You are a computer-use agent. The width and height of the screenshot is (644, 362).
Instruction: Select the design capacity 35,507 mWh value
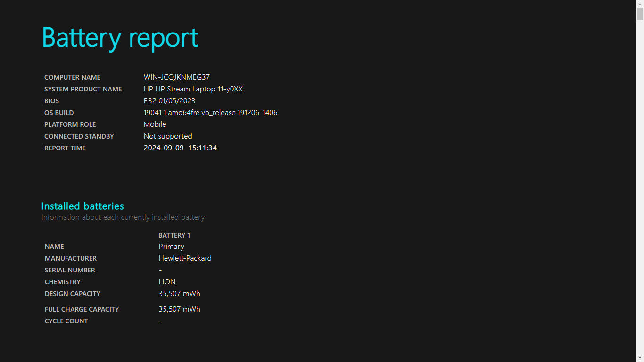pyautogui.click(x=180, y=294)
